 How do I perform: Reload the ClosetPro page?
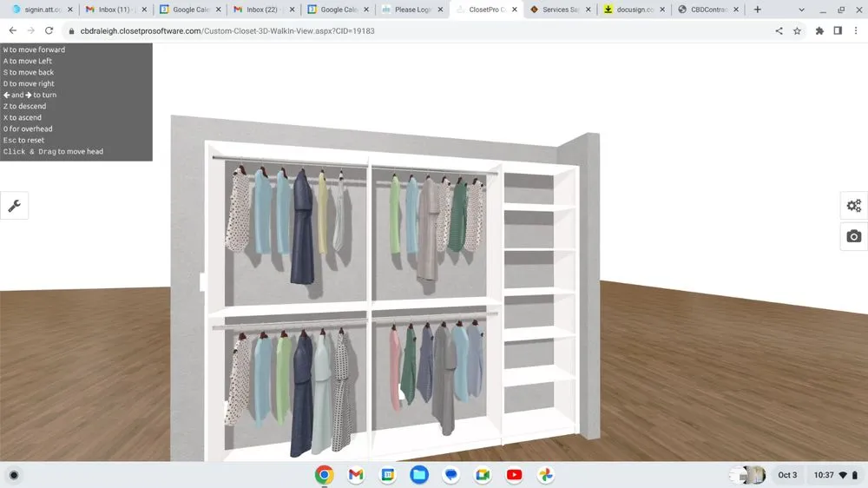[51, 30]
